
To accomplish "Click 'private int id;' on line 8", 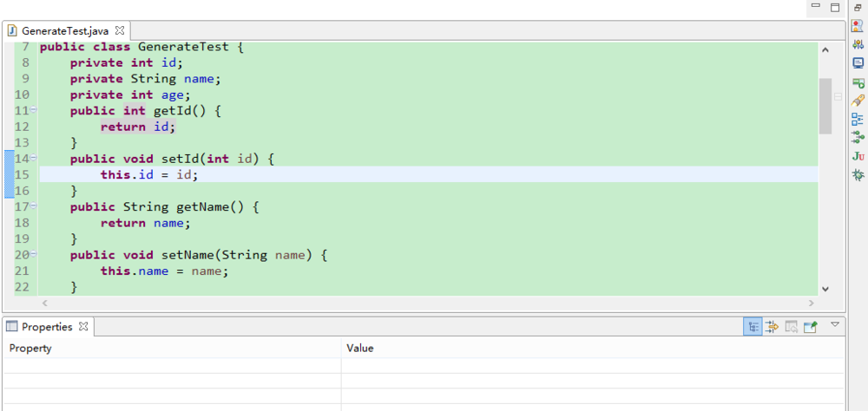I will pyautogui.click(x=126, y=62).
